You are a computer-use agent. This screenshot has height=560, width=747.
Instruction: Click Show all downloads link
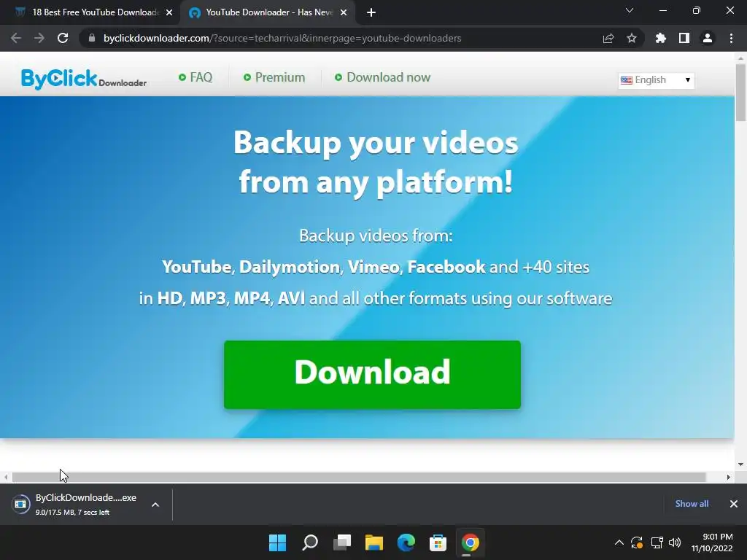(x=692, y=504)
